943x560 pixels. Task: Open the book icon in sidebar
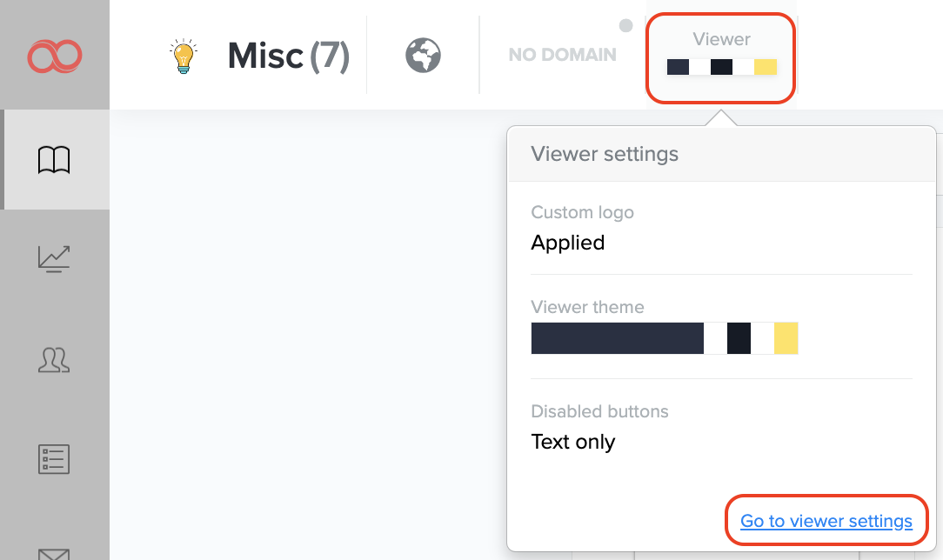click(x=54, y=160)
